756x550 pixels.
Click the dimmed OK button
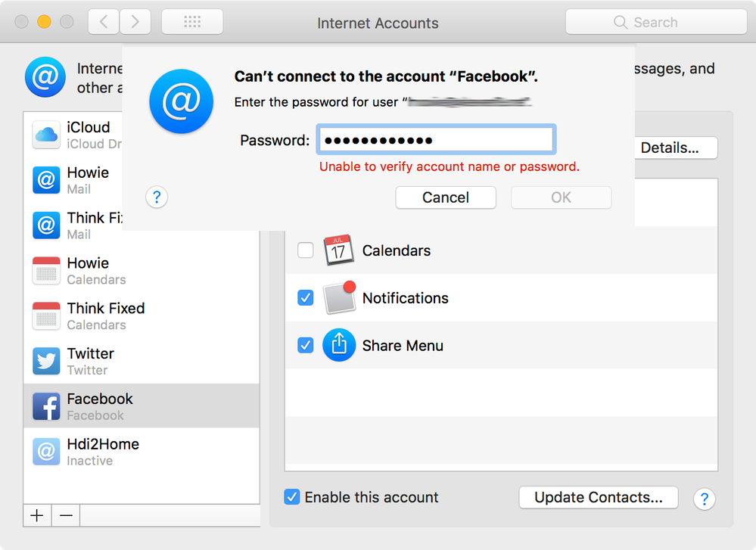(x=562, y=197)
